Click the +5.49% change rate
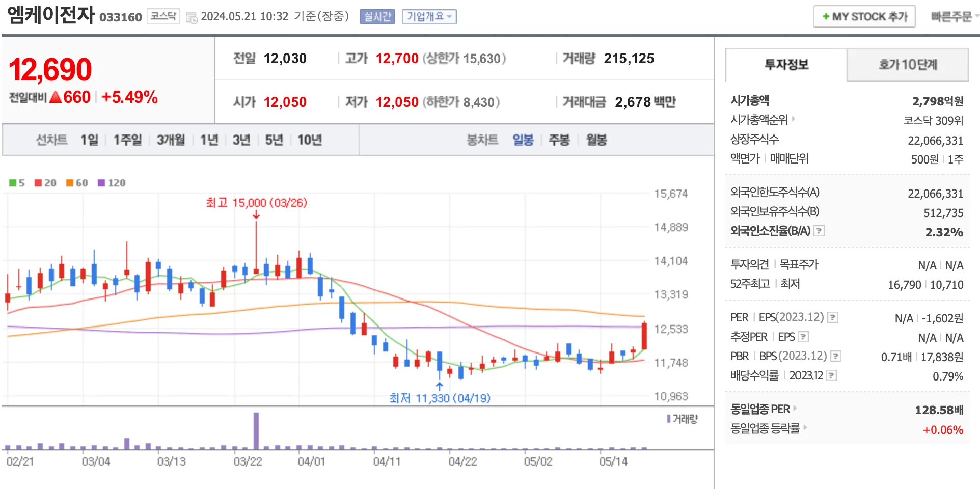Screen dimensions: 980x489 130,97
